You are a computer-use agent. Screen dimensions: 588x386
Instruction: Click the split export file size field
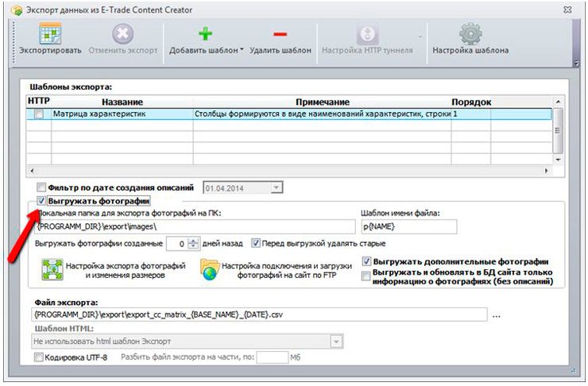coord(273,357)
